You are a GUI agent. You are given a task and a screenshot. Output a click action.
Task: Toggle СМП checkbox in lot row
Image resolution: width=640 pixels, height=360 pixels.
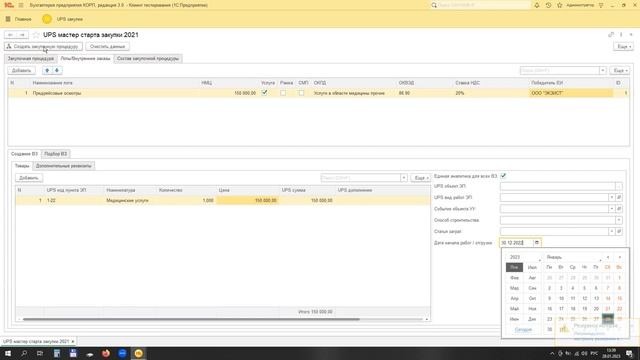pos(301,93)
